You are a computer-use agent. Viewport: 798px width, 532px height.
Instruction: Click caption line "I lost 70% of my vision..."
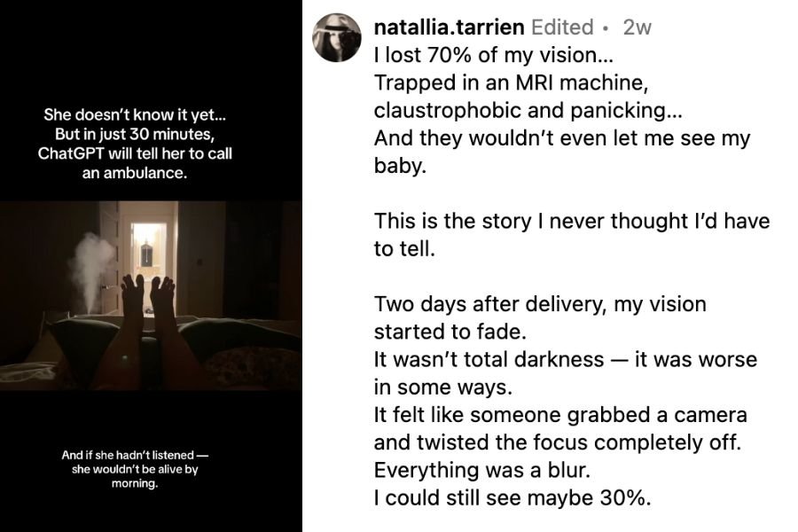click(x=493, y=56)
